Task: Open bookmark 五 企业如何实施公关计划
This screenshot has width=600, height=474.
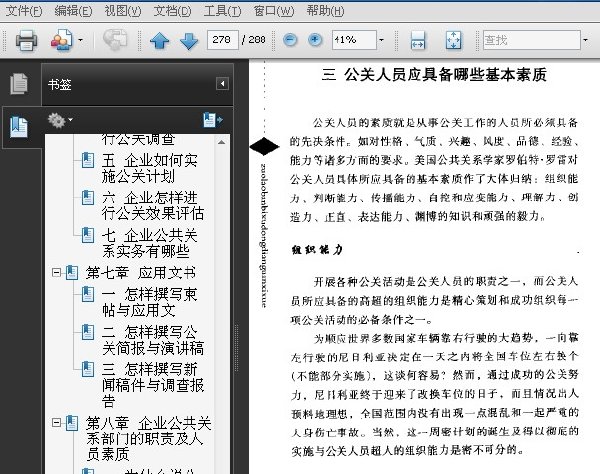Action: 150,168
